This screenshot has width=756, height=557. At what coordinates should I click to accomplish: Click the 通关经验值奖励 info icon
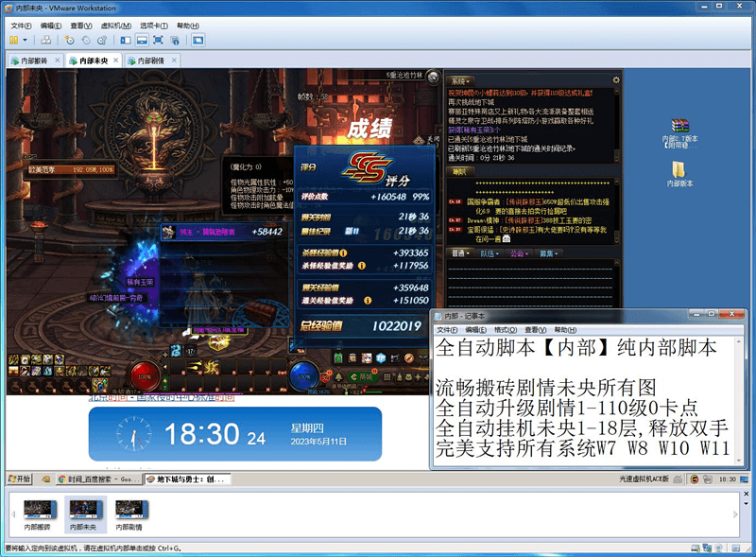368,300
